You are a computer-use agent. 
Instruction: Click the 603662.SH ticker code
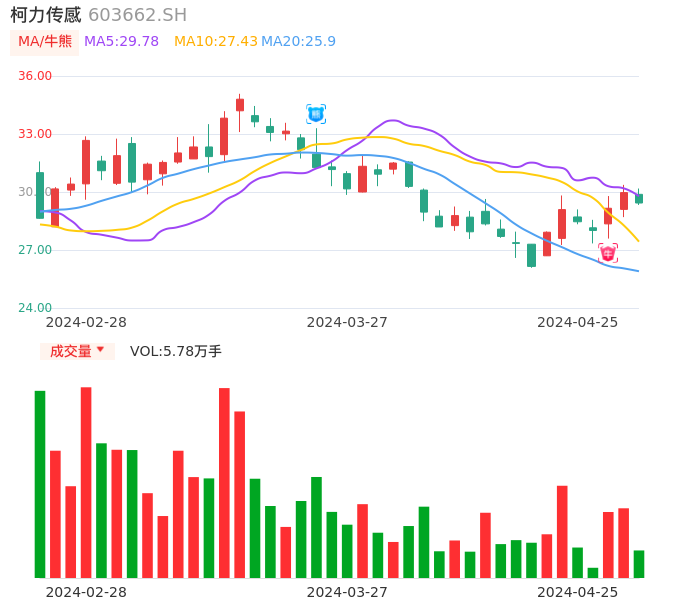[x=137, y=15]
